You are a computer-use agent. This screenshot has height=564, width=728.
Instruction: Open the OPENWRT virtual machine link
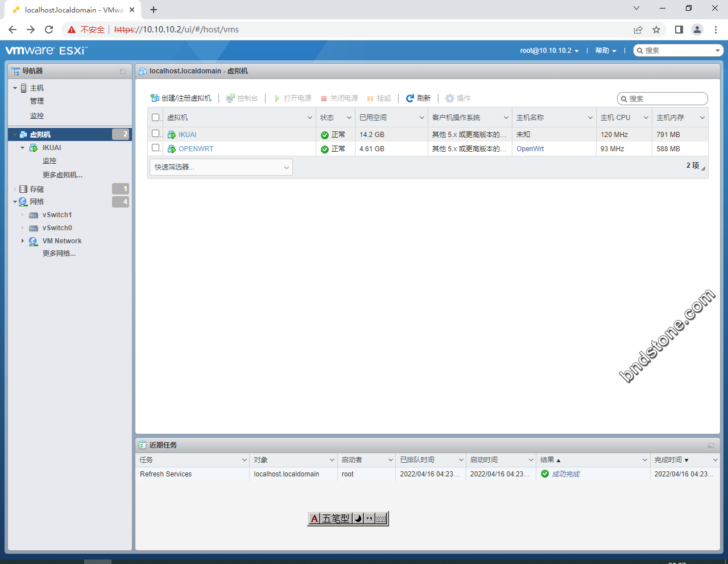(196, 149)
